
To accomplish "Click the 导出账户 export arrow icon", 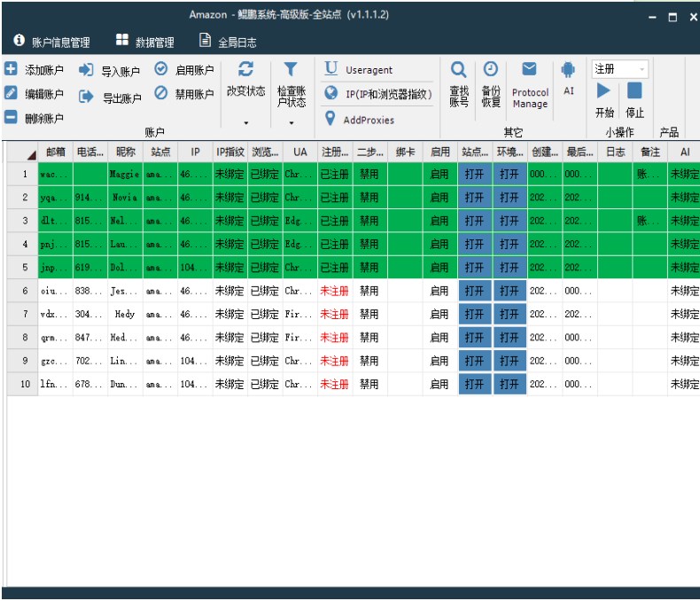I will point(86,96).
